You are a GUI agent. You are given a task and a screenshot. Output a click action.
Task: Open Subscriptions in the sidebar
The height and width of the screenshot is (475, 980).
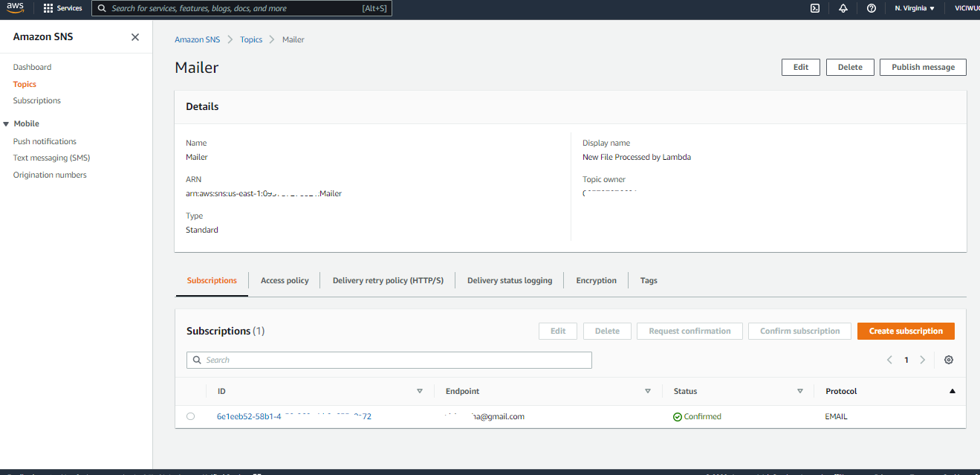(36, 100)
